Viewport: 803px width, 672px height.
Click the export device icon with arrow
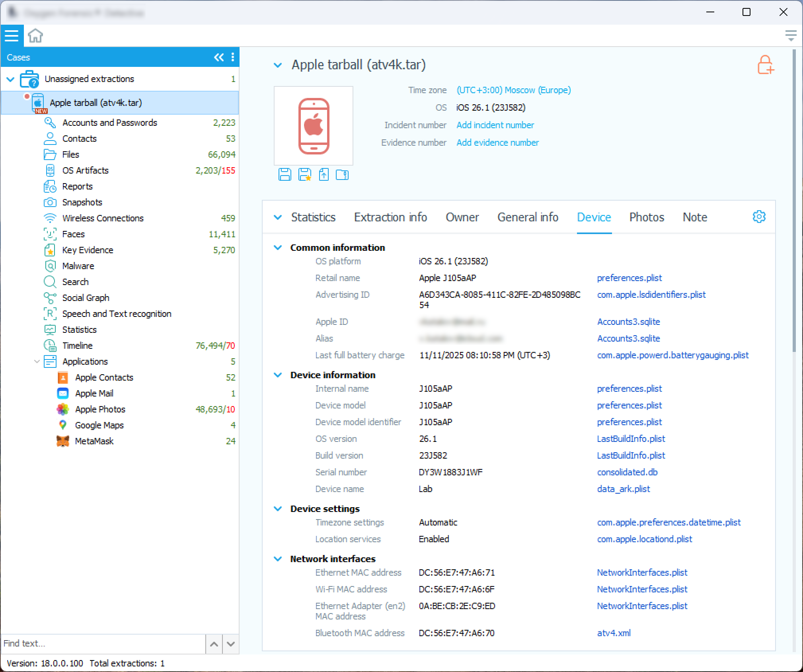(324, 174)
